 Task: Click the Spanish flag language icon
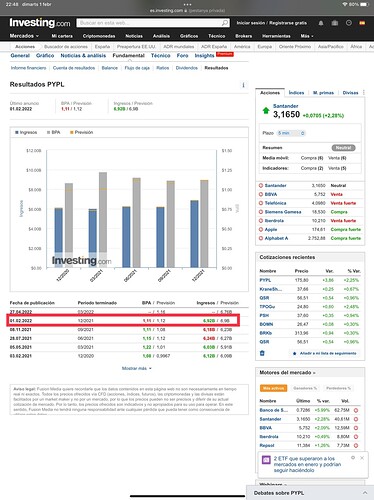362,23
